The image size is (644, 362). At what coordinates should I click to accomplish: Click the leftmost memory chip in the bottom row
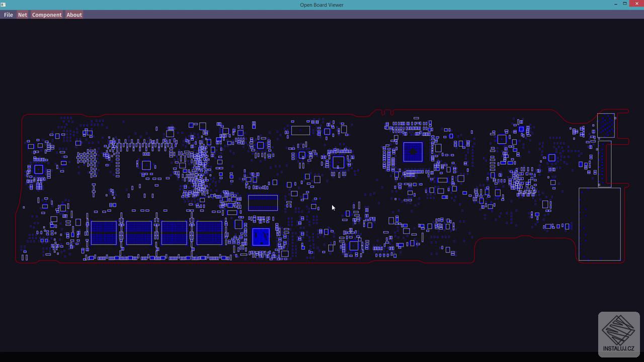(x=104, y=232)
